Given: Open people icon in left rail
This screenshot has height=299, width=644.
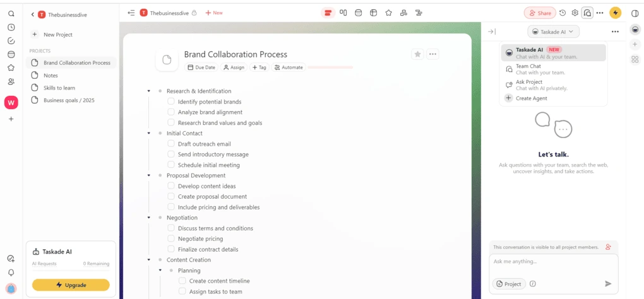Looking at the screenshot, I should (11, 81).
